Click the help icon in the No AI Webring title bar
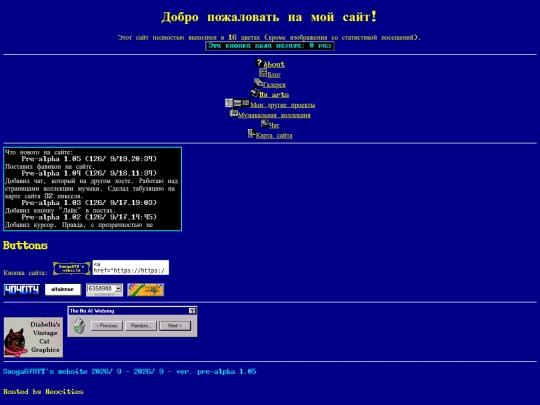 click(192, 311)
